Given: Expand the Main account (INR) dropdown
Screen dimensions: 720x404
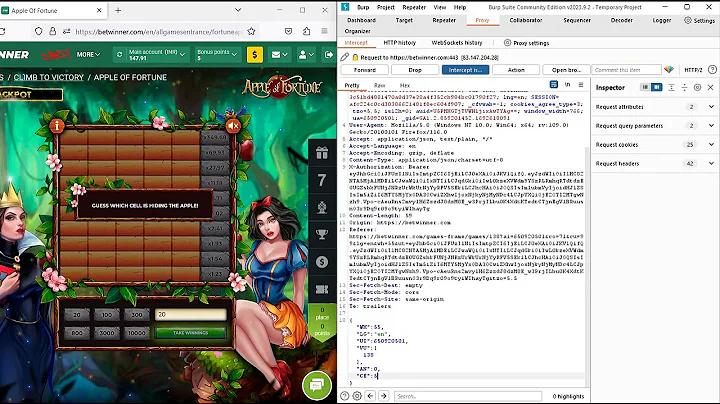Looking at the screenshot, I should coord(157,55).
